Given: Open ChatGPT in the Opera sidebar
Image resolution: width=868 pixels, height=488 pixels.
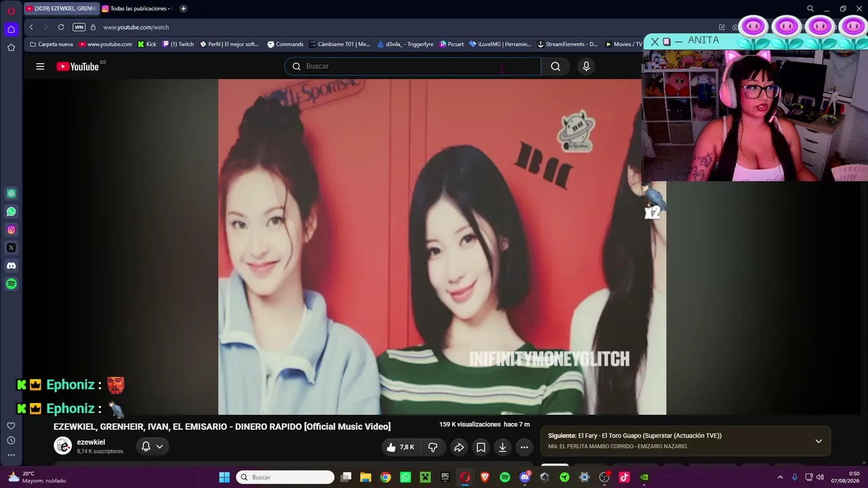Looking at the screenshot, I should [11, 194].
